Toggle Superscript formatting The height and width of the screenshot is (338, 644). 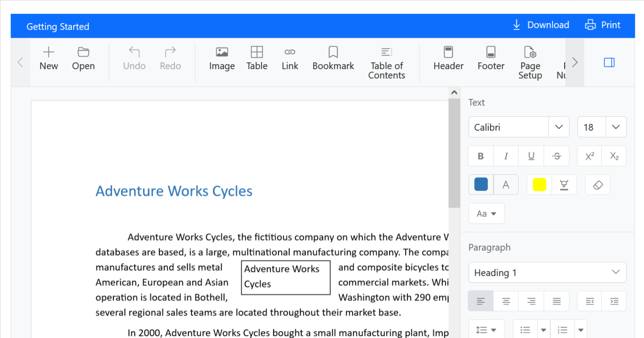click(590, 156)
